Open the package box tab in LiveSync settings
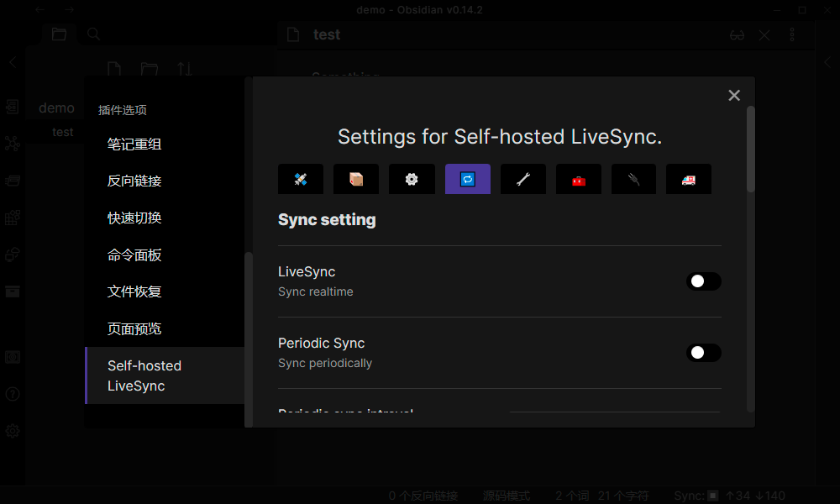Image resolution: width=840 pixels, height=504 pixels. [356, 179]
